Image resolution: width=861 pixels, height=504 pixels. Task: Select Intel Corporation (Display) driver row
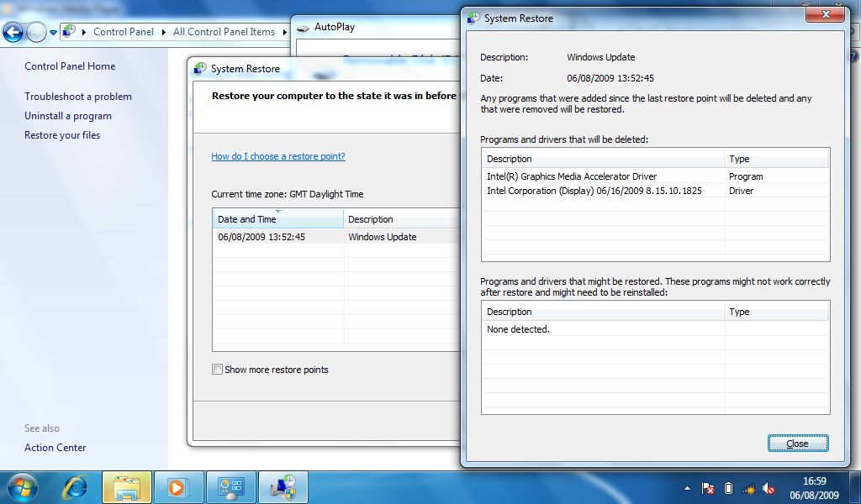(655, 191)
